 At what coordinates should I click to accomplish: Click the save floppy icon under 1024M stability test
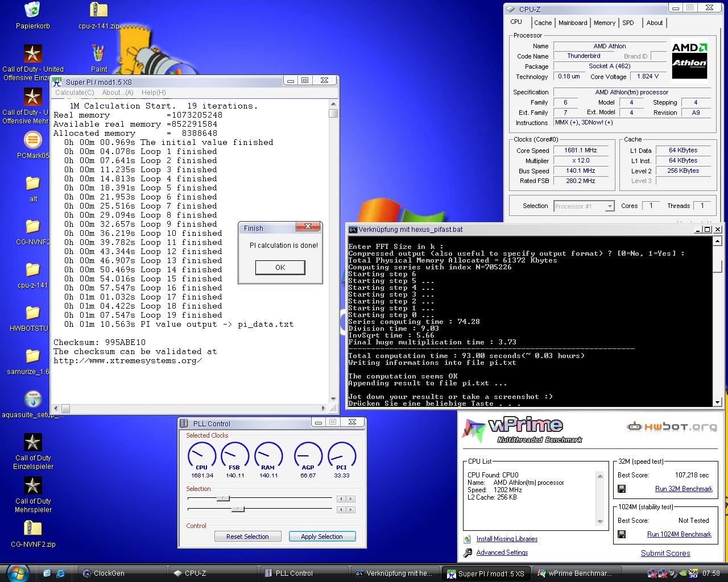(x=622, y=534)
